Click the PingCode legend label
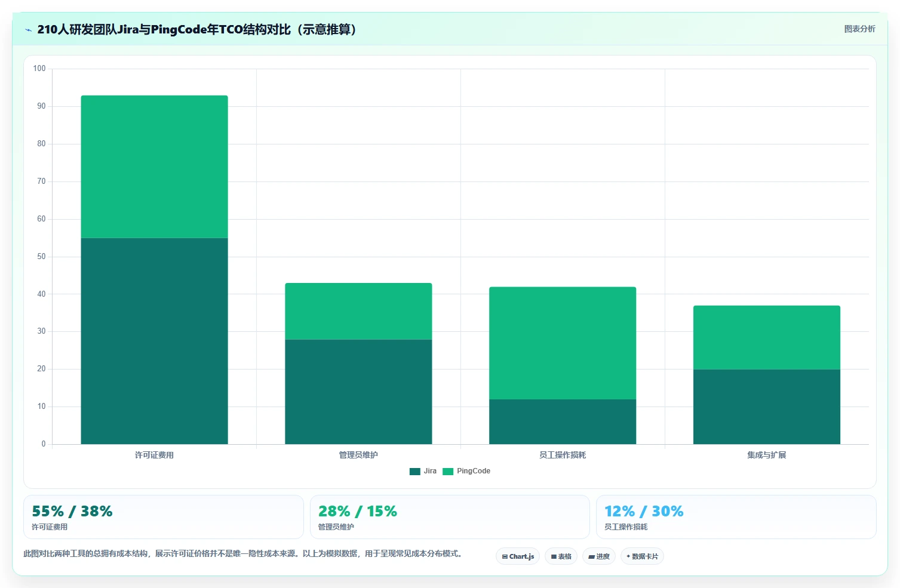Screen dimensions: 900x588 [x=474, y=471]
